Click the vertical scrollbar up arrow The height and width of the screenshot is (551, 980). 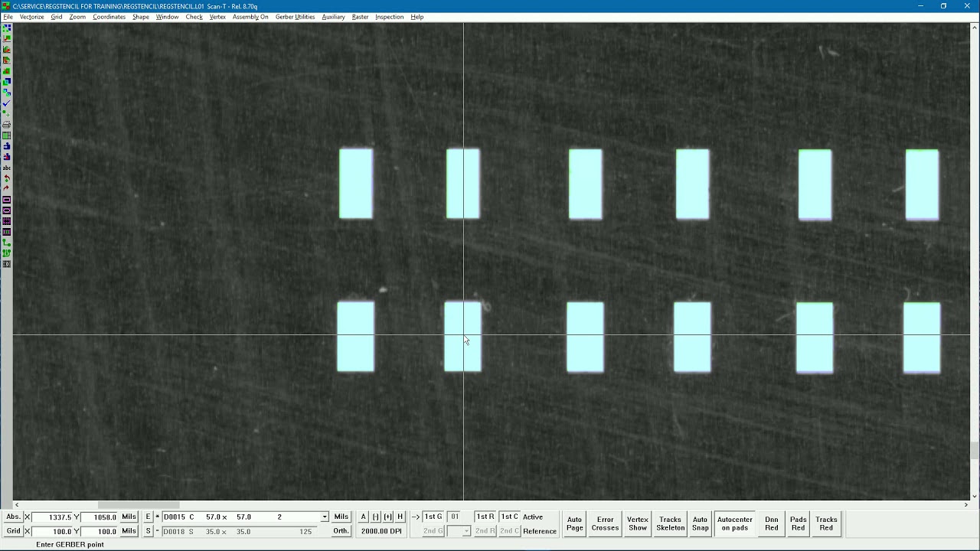(x=974, y=27)
